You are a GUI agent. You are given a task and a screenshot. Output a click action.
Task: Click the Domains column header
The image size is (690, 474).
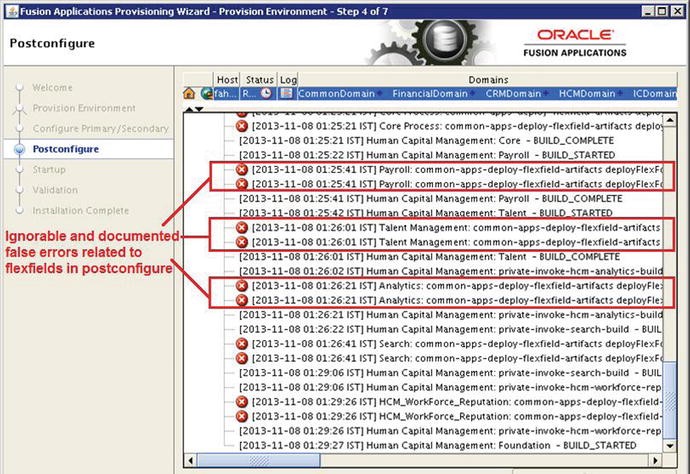[488, 80]
